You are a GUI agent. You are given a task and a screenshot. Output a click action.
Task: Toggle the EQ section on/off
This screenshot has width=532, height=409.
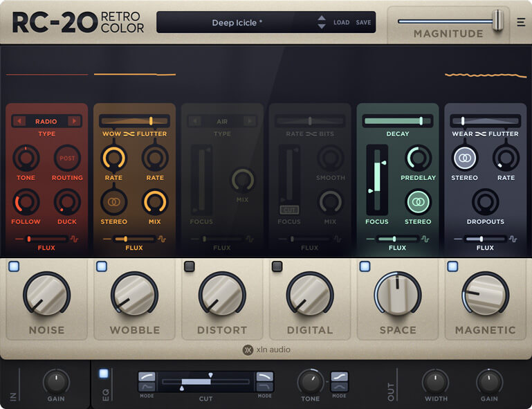coord(104,374)
